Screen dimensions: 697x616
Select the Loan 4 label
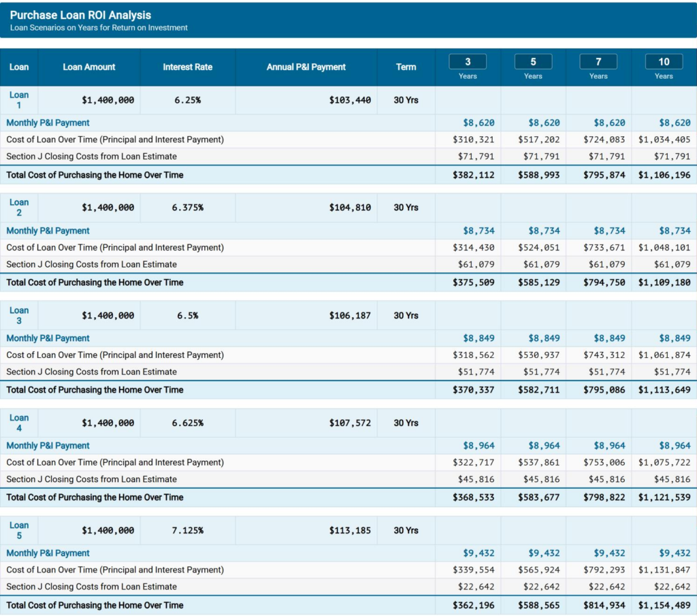tap(18, 423)
